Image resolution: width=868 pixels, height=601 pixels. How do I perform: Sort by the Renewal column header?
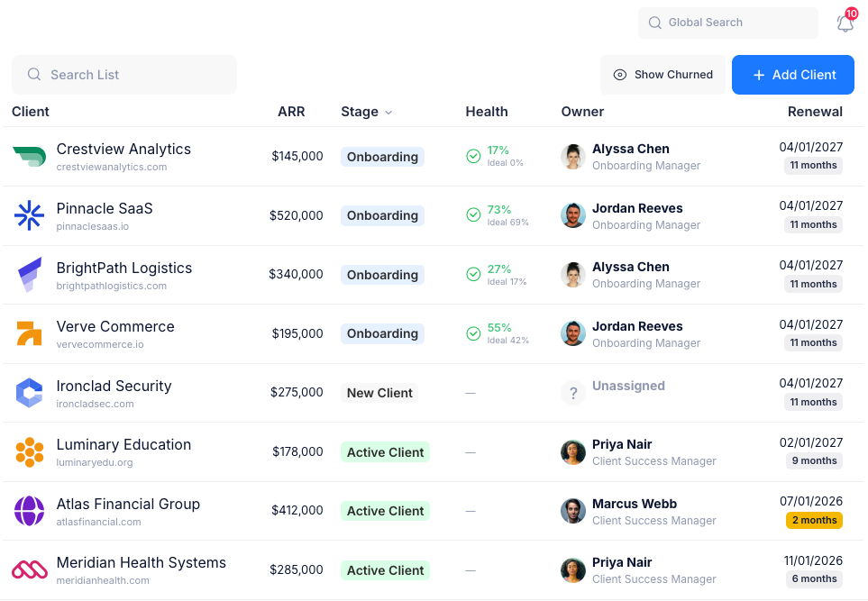click(815, 112)
